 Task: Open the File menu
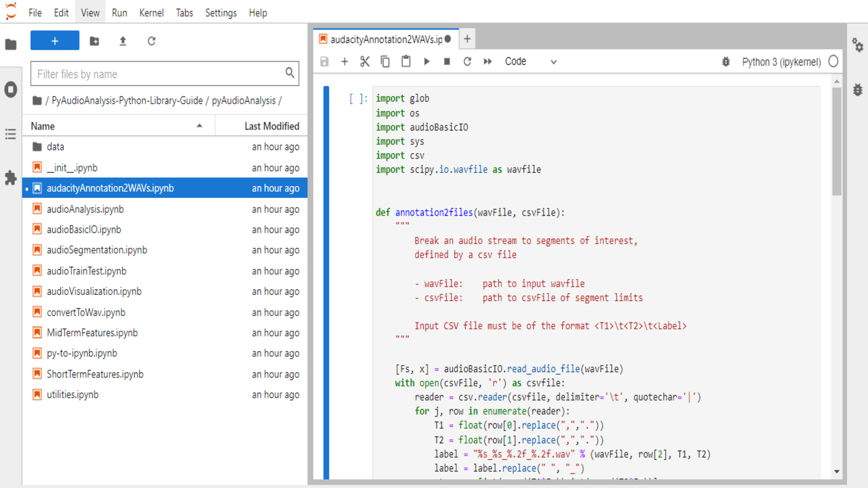35,13
